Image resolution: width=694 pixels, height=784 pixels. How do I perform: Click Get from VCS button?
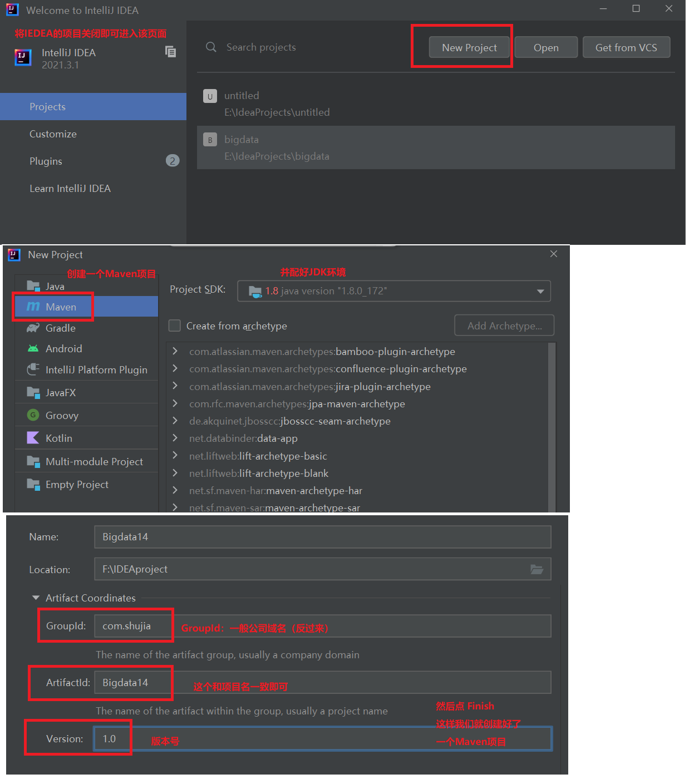pos(626,47)
